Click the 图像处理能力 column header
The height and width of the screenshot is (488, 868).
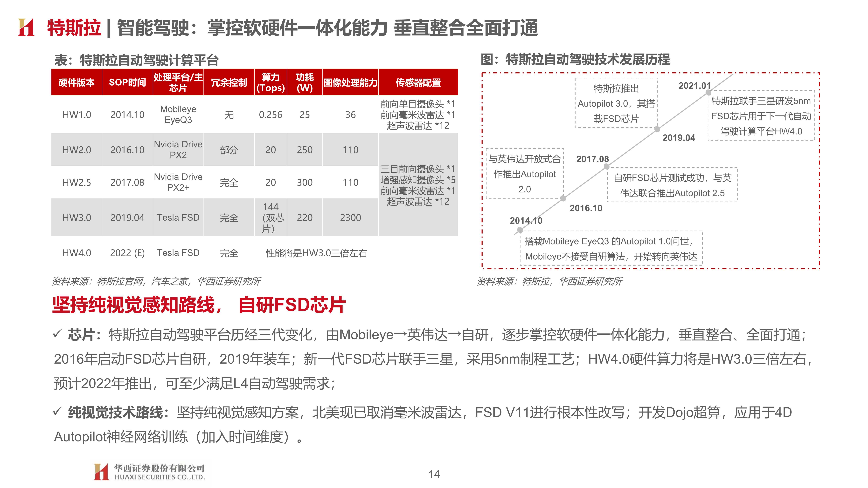[x=350, y=82]
